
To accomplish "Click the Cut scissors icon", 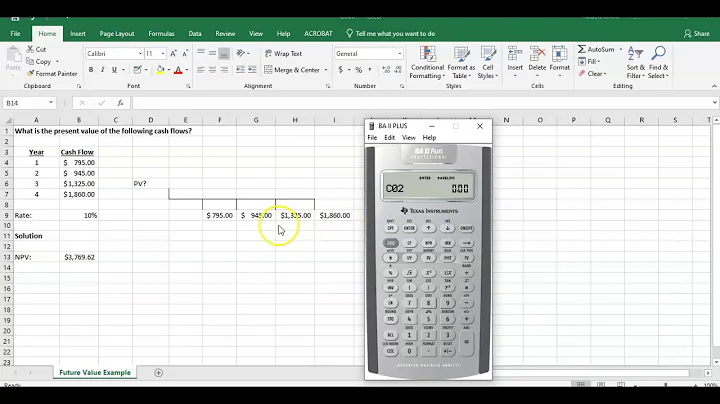I will [30, 49].
